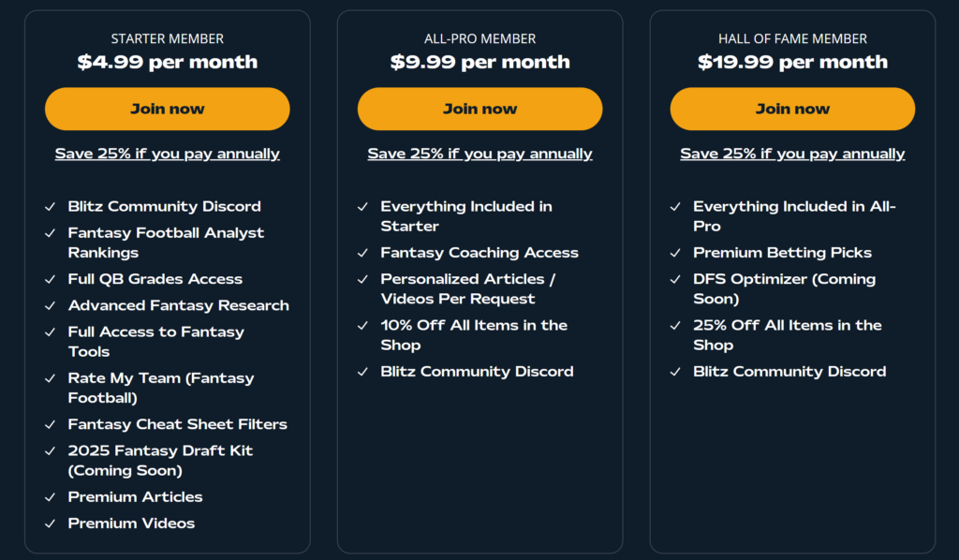Click checkmark beside Rate My Team feature
Screen dimensions: 959x560
(x=50, y=378)
